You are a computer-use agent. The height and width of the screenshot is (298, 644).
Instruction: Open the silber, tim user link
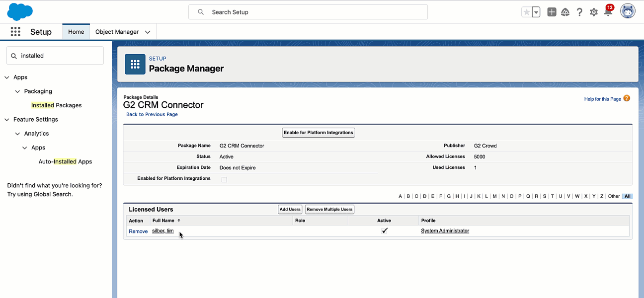[163, 231]
